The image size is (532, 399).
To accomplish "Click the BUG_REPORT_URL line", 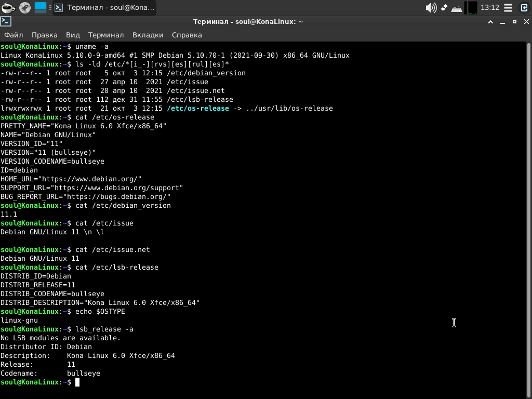I will 86,196.
